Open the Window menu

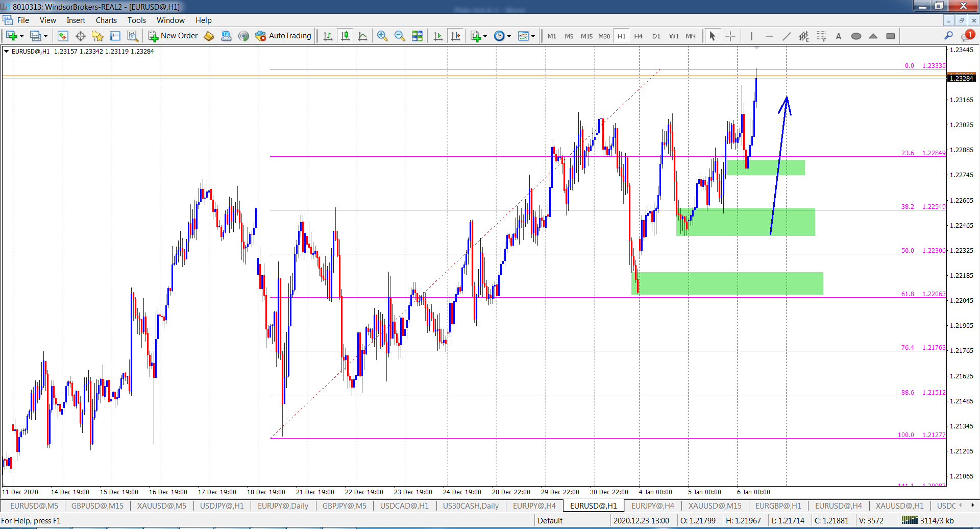tap(170, 20)
